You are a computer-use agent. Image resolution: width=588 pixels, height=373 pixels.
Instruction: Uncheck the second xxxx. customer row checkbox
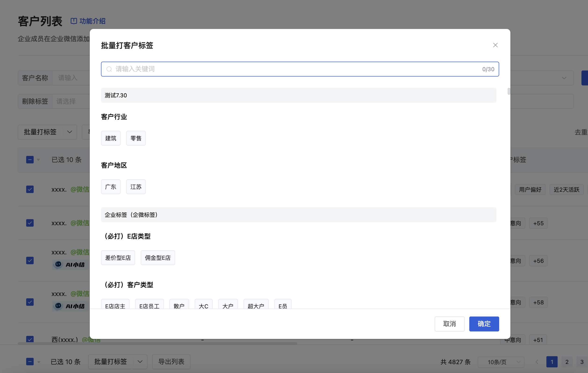(30, 223)
